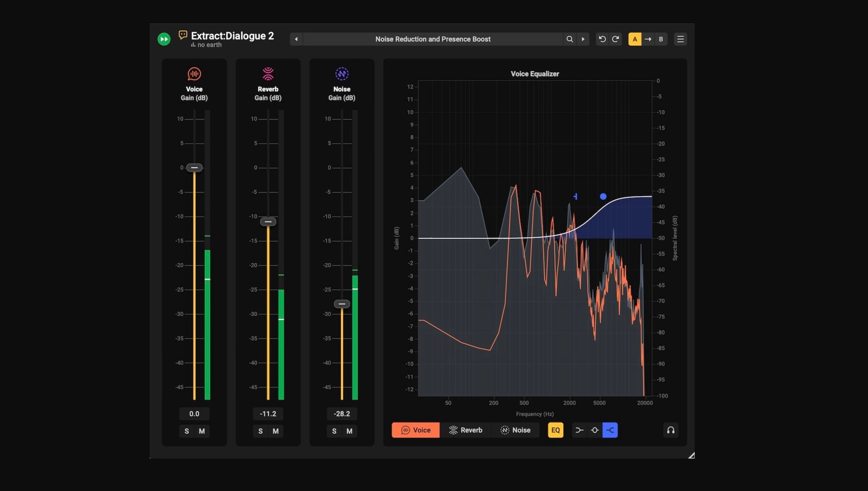This screenshot has width=868, height=491.
Task: Open the hamburger menu icon
Action: (x=680, y=39)
